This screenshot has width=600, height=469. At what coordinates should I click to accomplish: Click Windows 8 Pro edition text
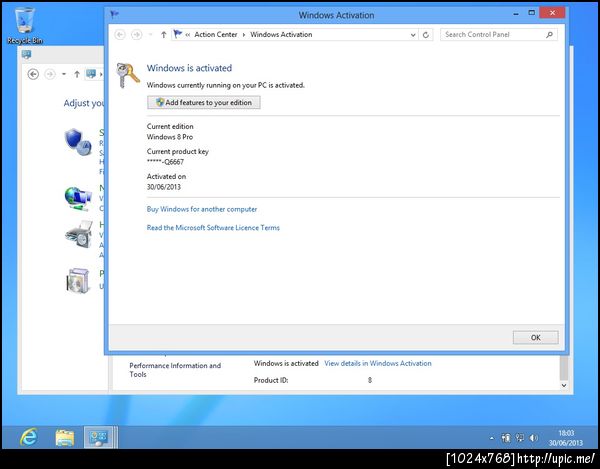click(170, 137)
